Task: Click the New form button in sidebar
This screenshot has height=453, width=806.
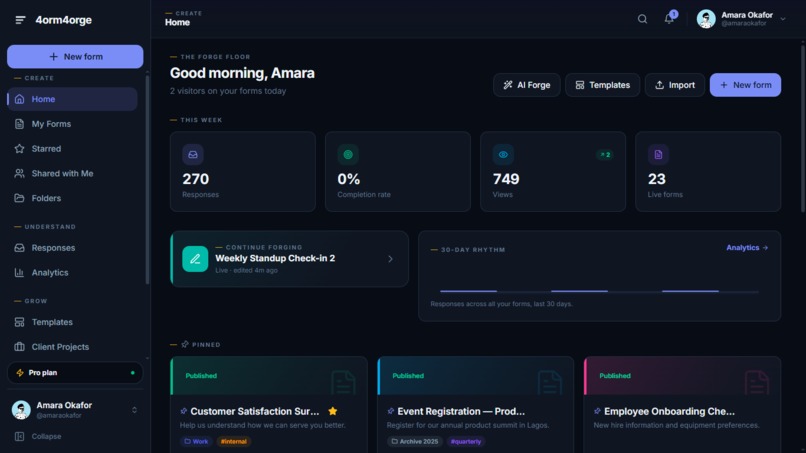Action: click(75, 57)
